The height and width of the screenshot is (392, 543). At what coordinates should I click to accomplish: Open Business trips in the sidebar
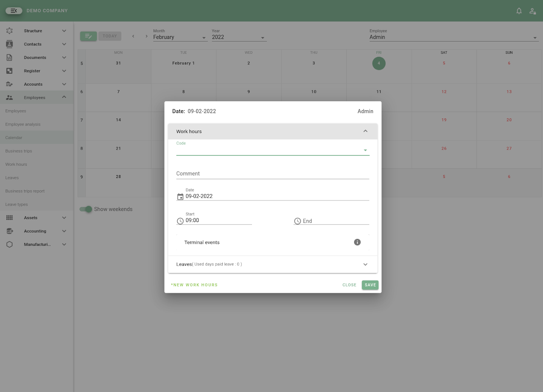pyautogui.click(x=19, y=151)
